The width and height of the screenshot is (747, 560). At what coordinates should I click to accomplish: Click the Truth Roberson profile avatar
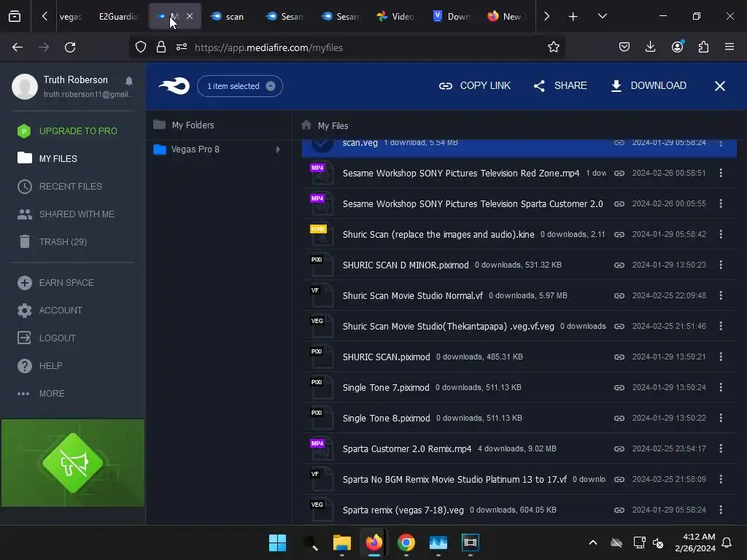[25, 87]
